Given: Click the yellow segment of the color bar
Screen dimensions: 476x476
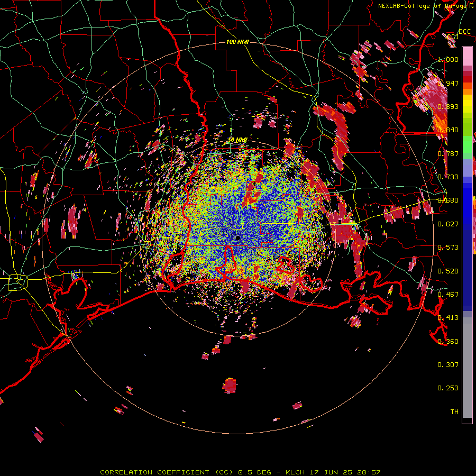Looking at the screenshot, I should pos(467,103).
